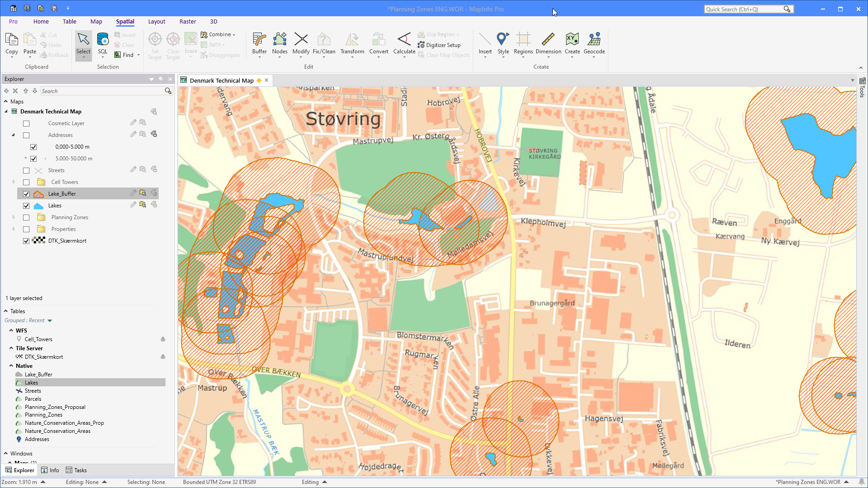
Task: Uncheck the 0,000-5.000 m zoom range
Action: pyautogui.click(x=33, y=147)
